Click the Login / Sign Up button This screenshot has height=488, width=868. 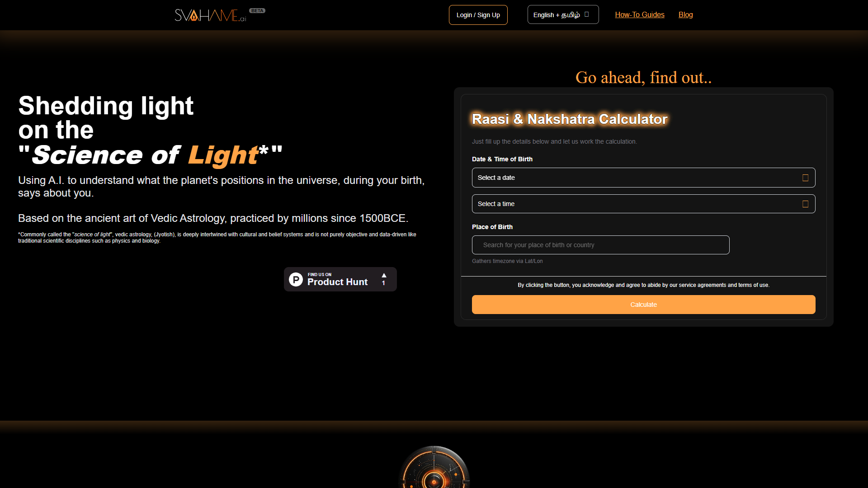pos(478,15)
